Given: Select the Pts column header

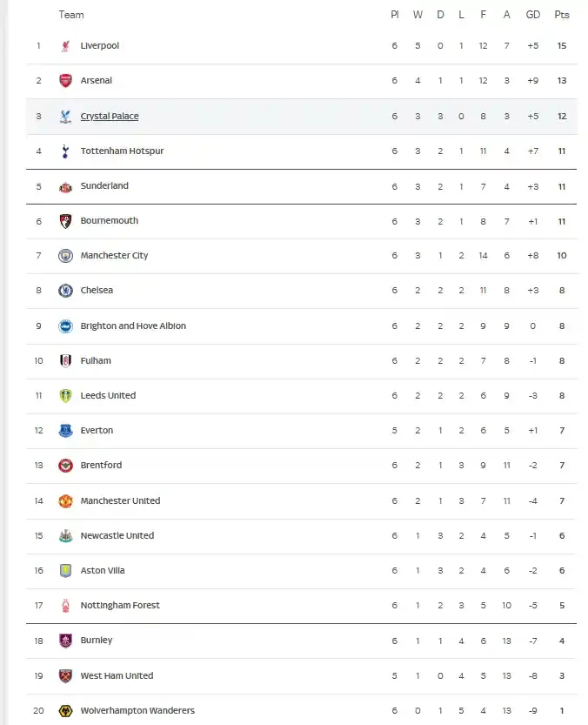Looking at the screenshot, I should point(562,14).
